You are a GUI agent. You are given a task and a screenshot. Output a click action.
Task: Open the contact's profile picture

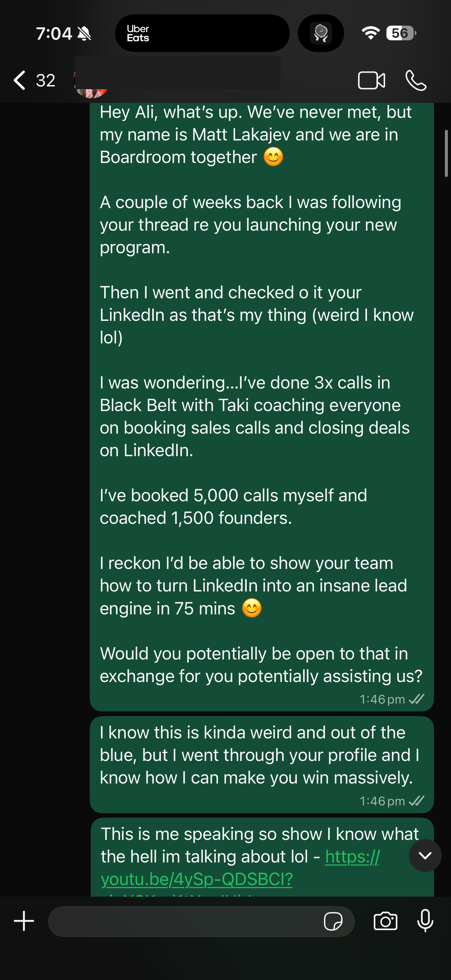[91, 86]
